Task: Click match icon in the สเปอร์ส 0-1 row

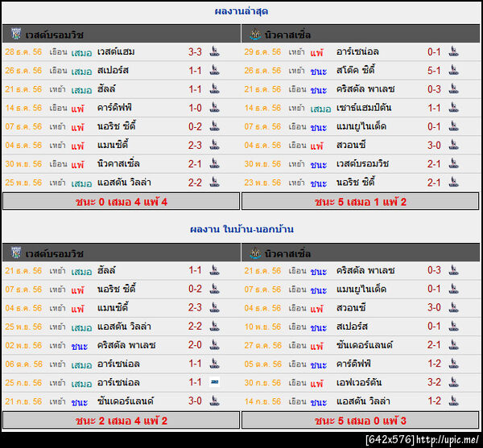Action: (453, 327)
